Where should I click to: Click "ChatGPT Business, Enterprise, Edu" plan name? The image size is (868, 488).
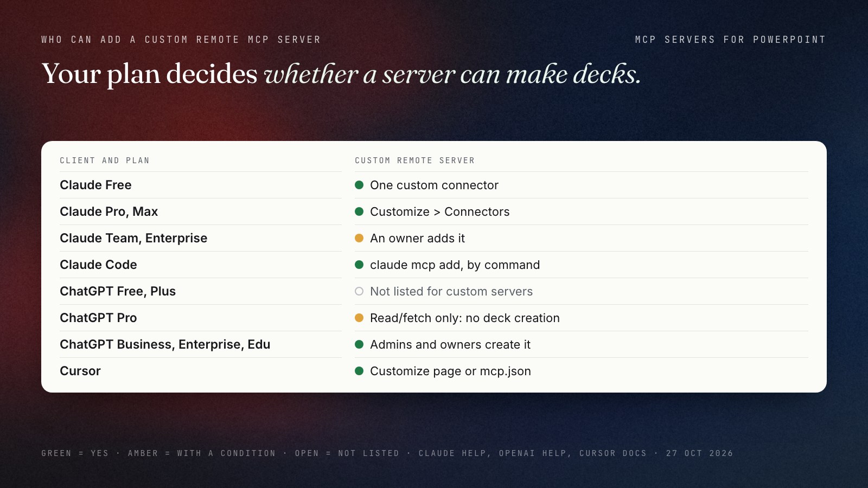[165, 344]
